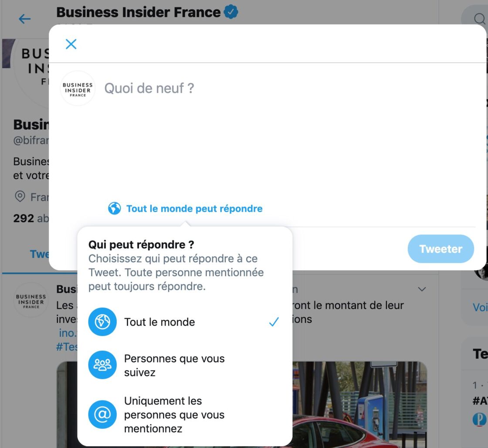Open the "Voir" link in right sidebar
Screen dimensions: 488x448
tap(480, 307)
